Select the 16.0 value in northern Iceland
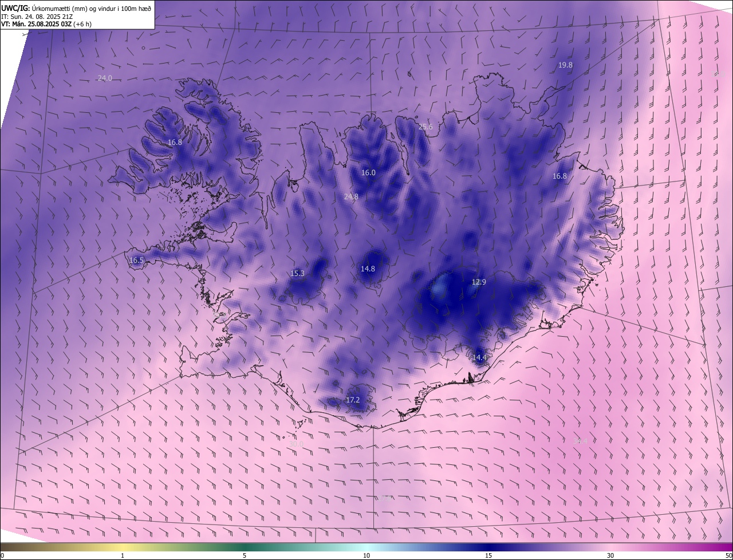 [368, 172]
